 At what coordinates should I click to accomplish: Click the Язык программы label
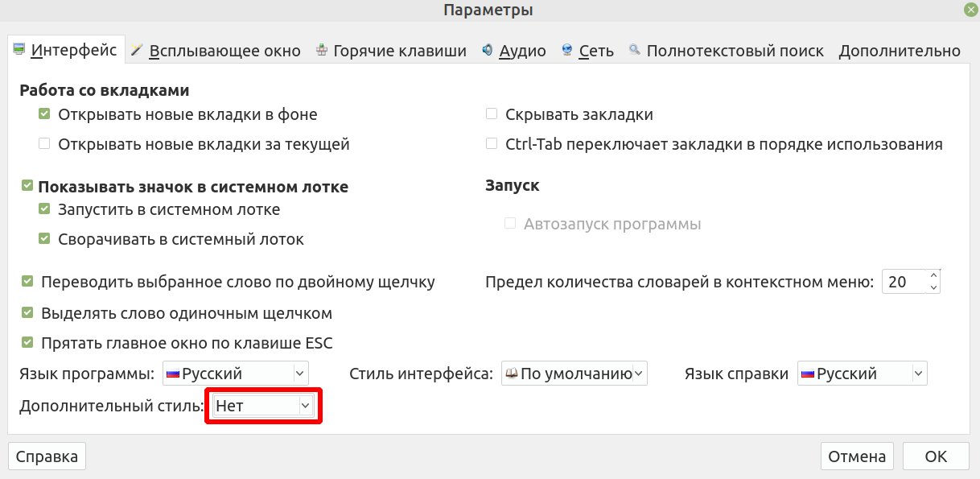tap(87, 374)
